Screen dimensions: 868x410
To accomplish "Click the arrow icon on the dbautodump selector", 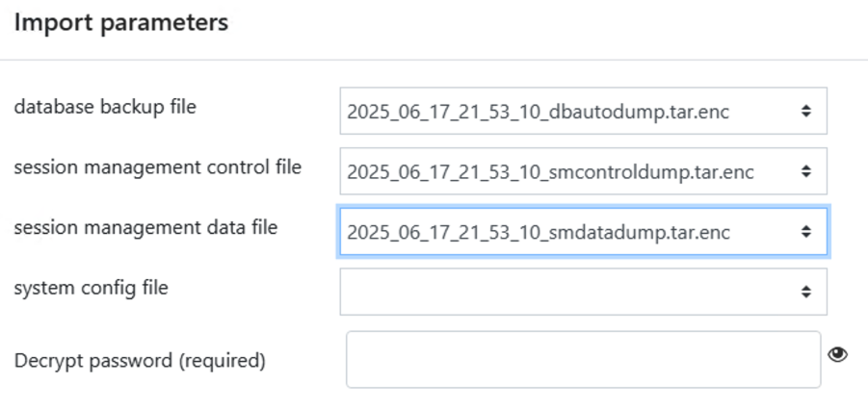I will [805, 113].
